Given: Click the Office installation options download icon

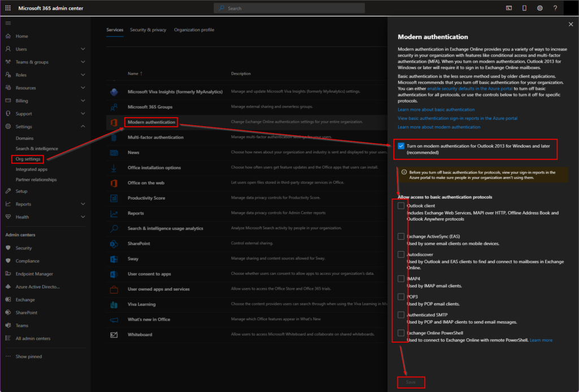Looking at the screenshot, I should [x=114, y=168].
